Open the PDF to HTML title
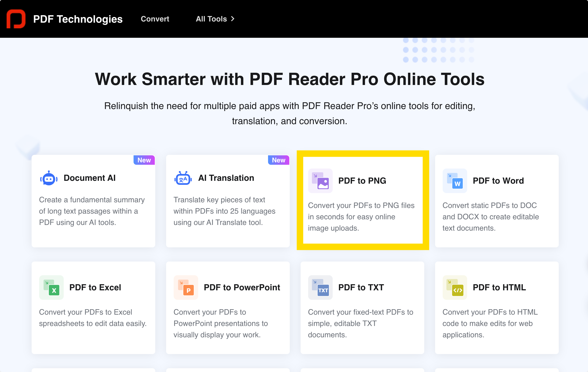This screenshot has width=588, height=372. [499, 287]
